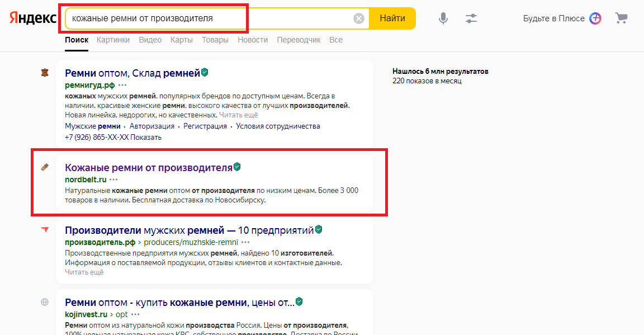Viewport: 644px width, 335px height.
Task: Click the Yandex Plus round icon
Action: point(595,18)
